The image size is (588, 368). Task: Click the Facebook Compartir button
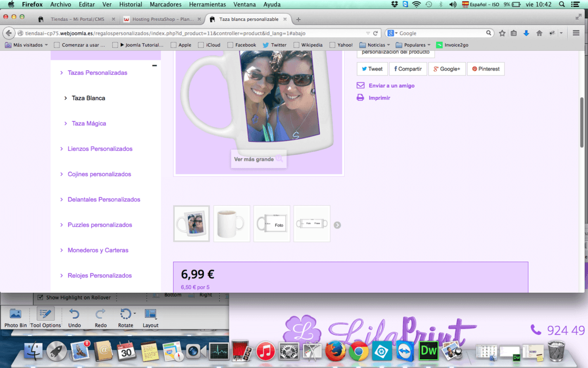pyautogui.click(x=408, y=69)
